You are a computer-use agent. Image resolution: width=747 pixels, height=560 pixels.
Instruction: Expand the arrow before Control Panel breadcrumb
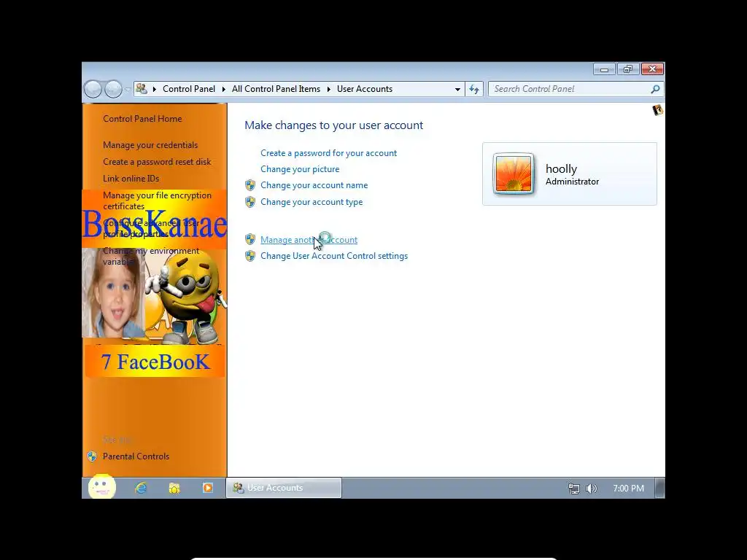pyautogui.click(x=155, y=89)
